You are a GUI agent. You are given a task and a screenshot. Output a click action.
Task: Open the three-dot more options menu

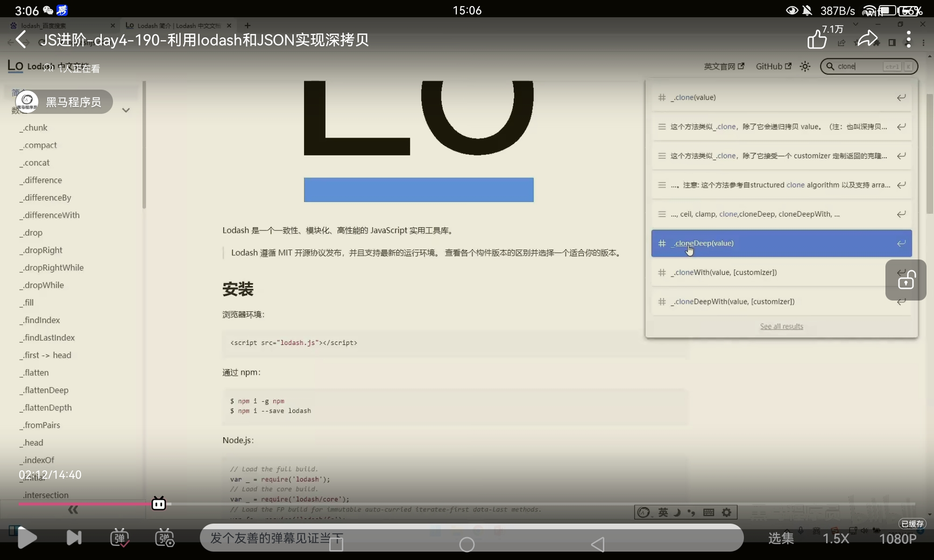click(x=908, y=39)
